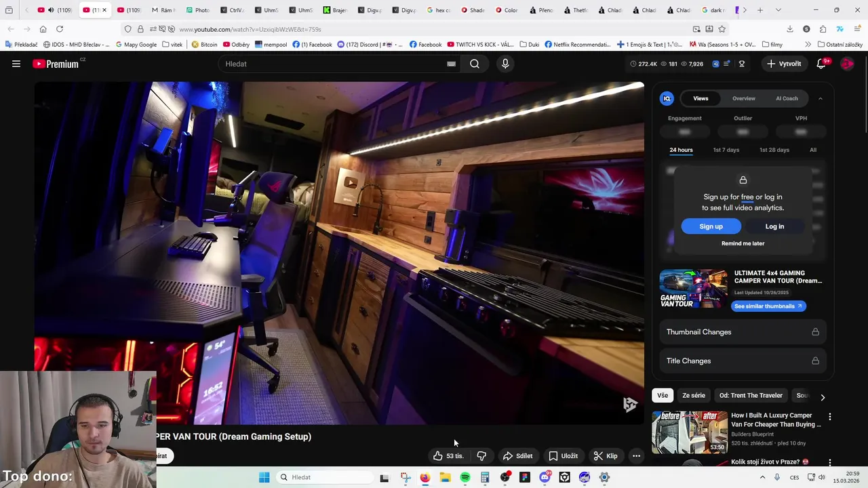Image resolution: width=868 pixels, height=488 pixels.
Task: Save the video via Uložit
Action: pyautogui.click(x=564, y=456)
